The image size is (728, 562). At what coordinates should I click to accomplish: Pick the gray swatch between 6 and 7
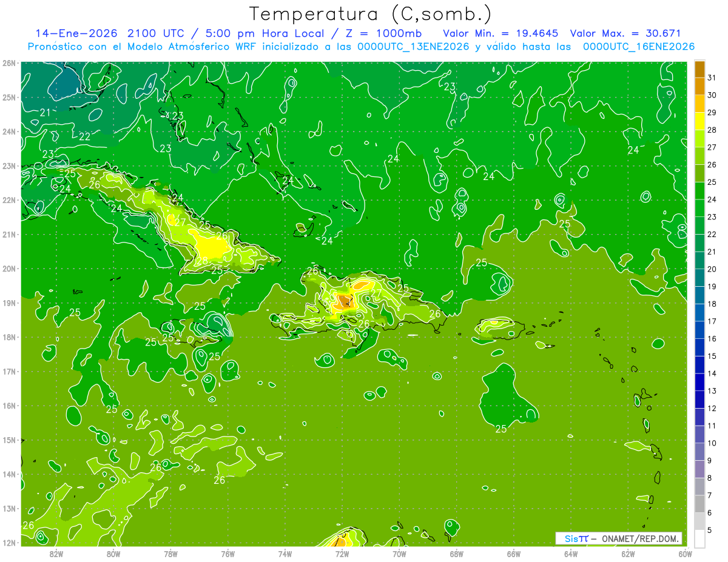click(x=699, y=504)
